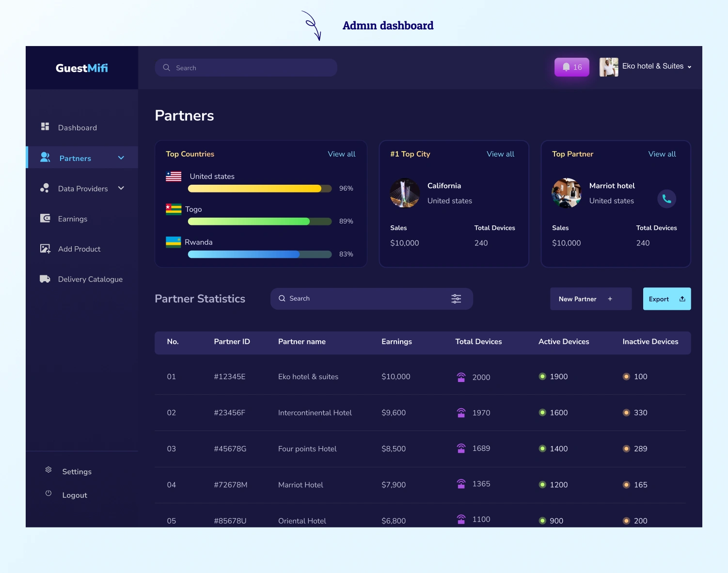Screen dimensions: 728x573
Task: Click the $7,900 earnings cell
Action: pos(394,485)
